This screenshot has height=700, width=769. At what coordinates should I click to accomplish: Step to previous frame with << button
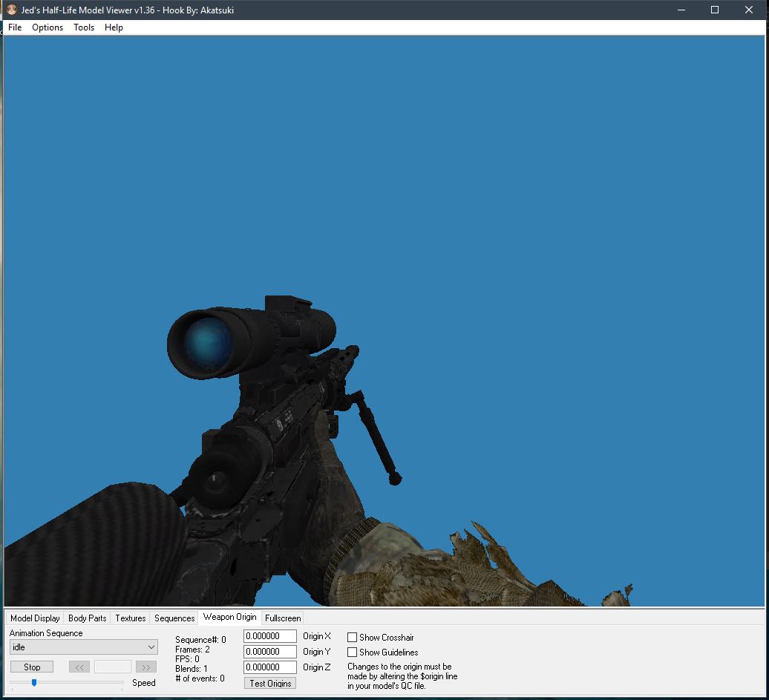coord(79,667)
